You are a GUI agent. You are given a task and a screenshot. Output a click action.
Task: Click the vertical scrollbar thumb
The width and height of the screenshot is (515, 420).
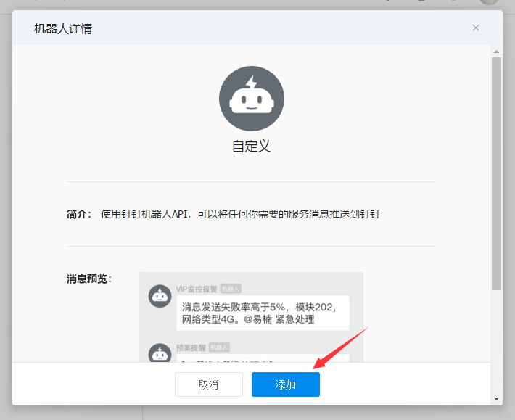(x=496, y=173)
